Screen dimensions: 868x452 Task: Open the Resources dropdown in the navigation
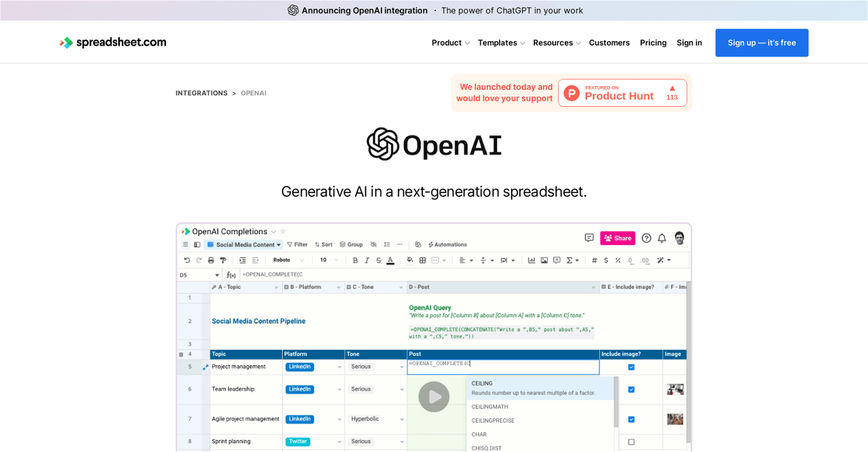pos(557,43)
